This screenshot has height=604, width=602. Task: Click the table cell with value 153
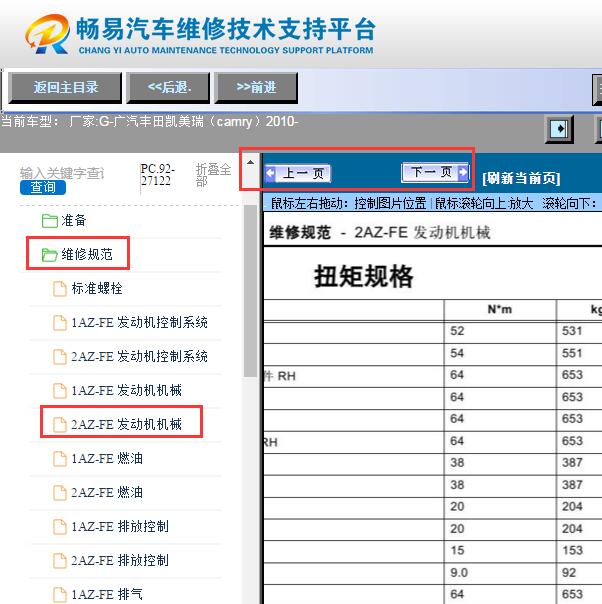(x=579, y=550)
